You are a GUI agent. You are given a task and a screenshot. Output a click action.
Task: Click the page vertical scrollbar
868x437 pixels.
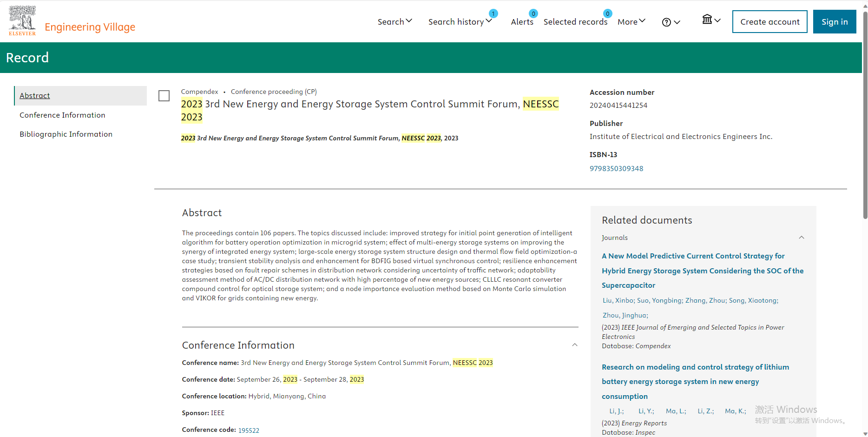[865, 116]
